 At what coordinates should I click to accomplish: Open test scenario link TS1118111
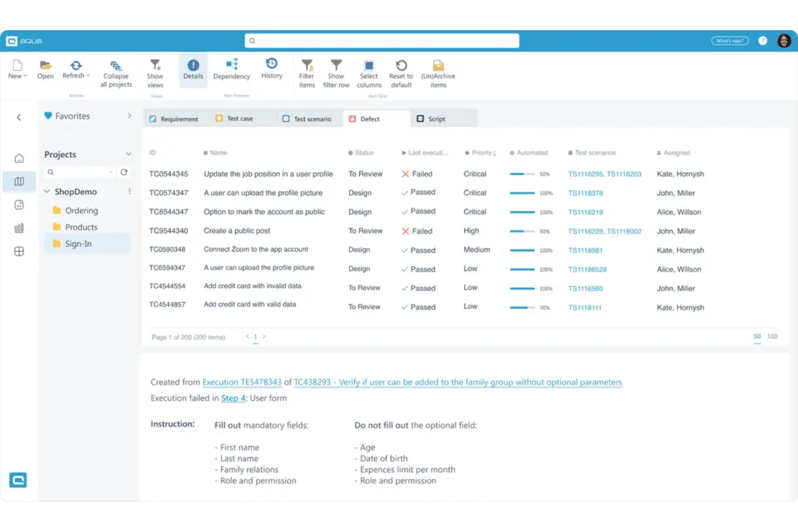584,308
